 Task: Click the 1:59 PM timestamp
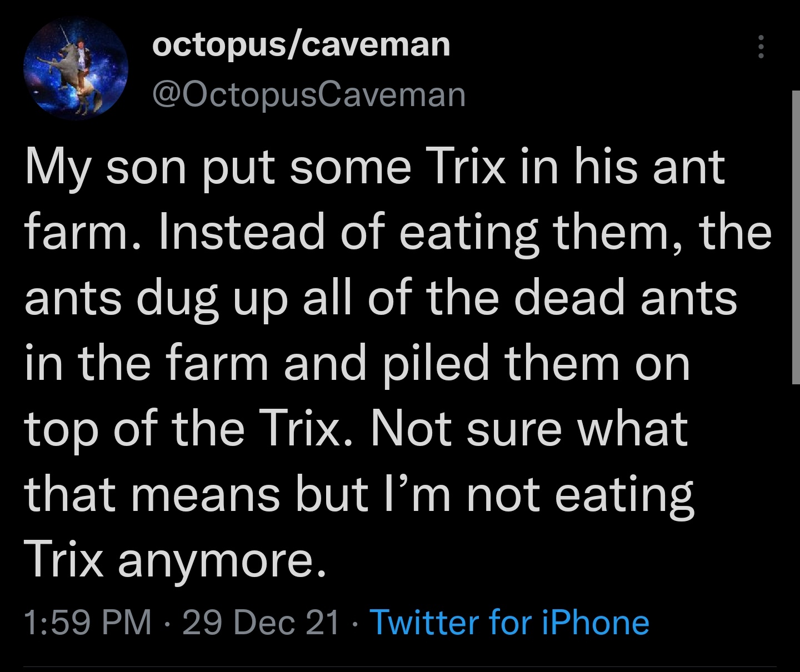[x=88, y=621]
